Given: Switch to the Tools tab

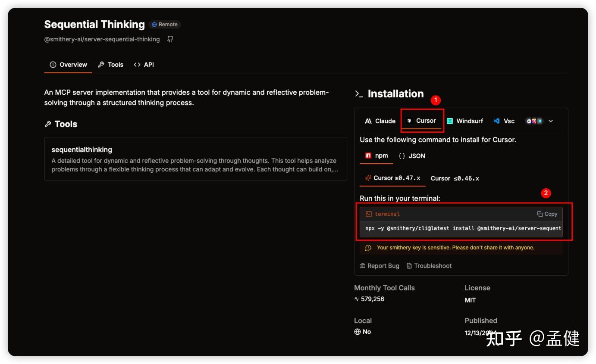Looking at the screenshot, I should pos(110,65).
